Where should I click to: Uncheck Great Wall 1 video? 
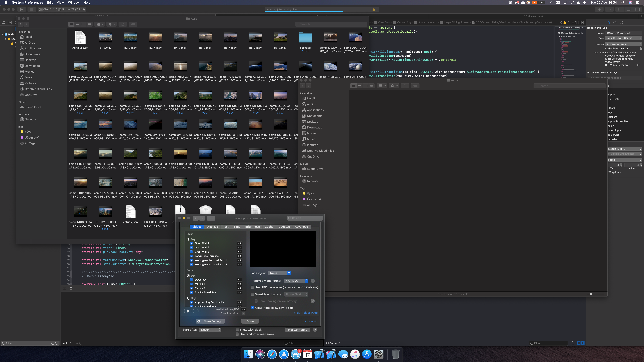click(x=191, y=243)
